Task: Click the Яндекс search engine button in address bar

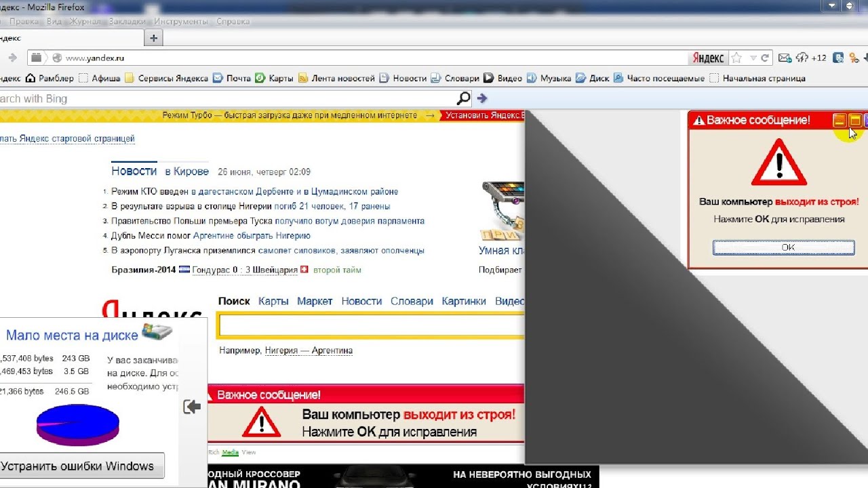Action: (708, 58)
